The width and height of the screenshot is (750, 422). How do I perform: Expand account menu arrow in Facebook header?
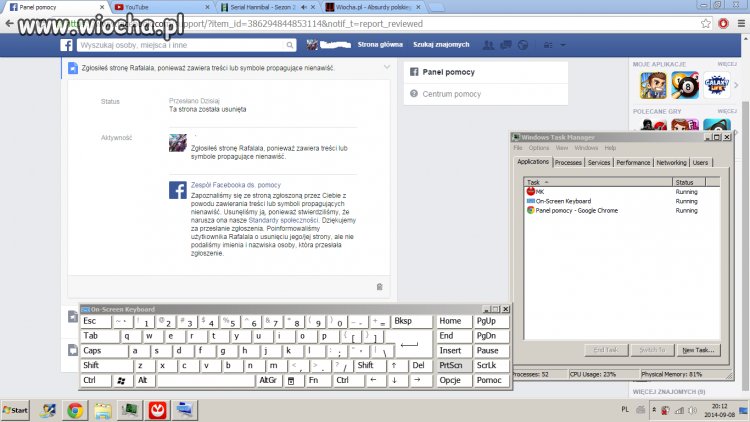(563, 45)
